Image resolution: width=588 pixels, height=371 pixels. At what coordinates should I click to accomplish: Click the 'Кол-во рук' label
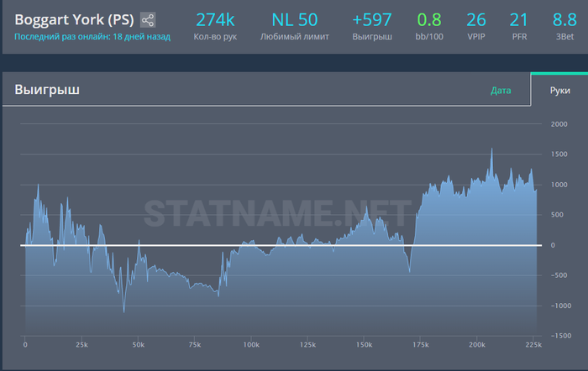click(x=215, y=37)
